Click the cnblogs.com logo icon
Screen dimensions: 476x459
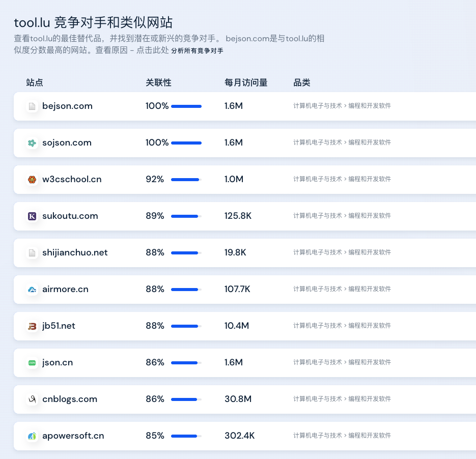tap(32, 399)
